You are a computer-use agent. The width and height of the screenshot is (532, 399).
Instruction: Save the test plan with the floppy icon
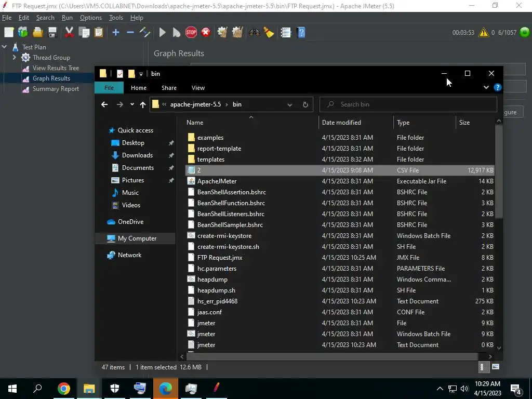(52, 33)
